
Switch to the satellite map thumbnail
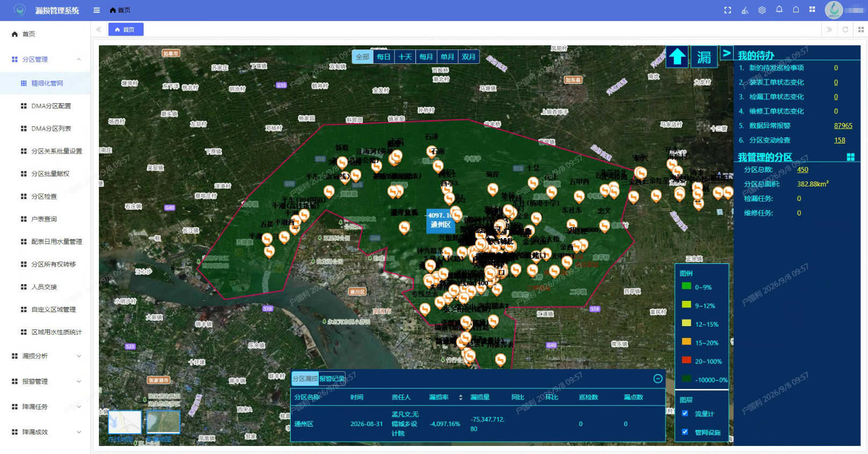point(163,422)
